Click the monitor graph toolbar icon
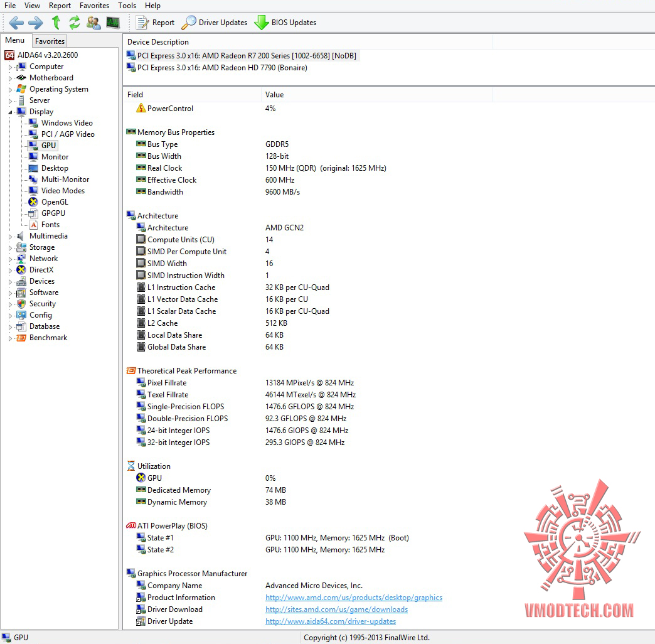655x644 pixels. coord(113,23)
